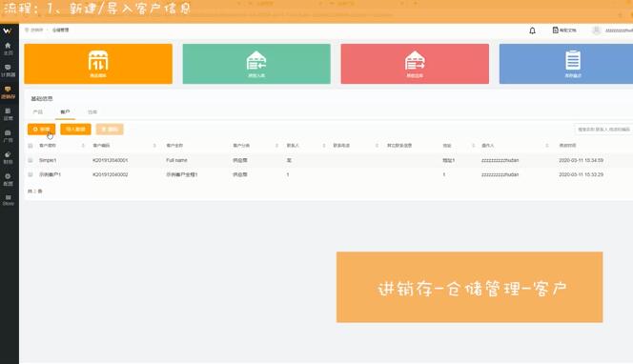Sort by the customer category column arrows
633x364 pixels.
276,145
